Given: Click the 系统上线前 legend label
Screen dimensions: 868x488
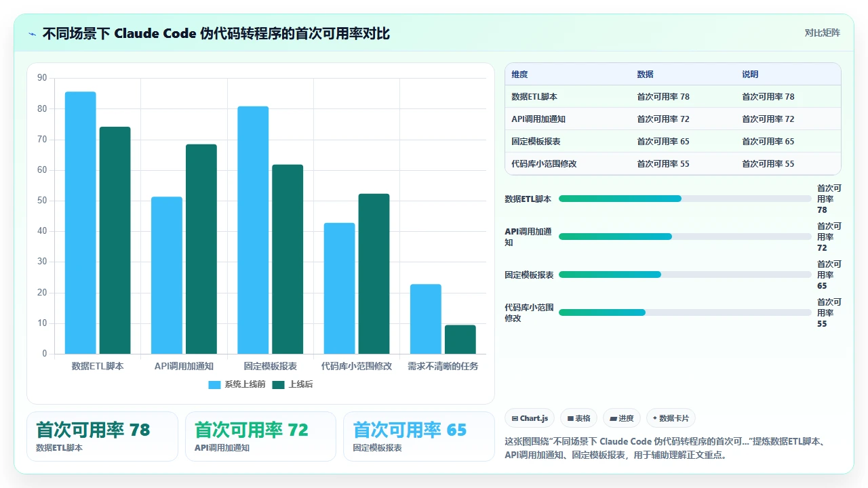Looking at the screenshot, I should coord(245,385).
